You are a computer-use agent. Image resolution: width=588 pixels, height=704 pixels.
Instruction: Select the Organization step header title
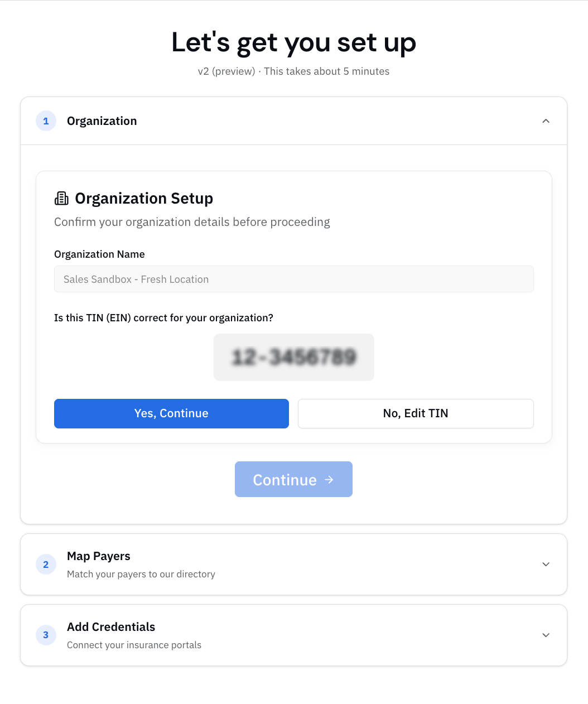[x=102, y=121]
